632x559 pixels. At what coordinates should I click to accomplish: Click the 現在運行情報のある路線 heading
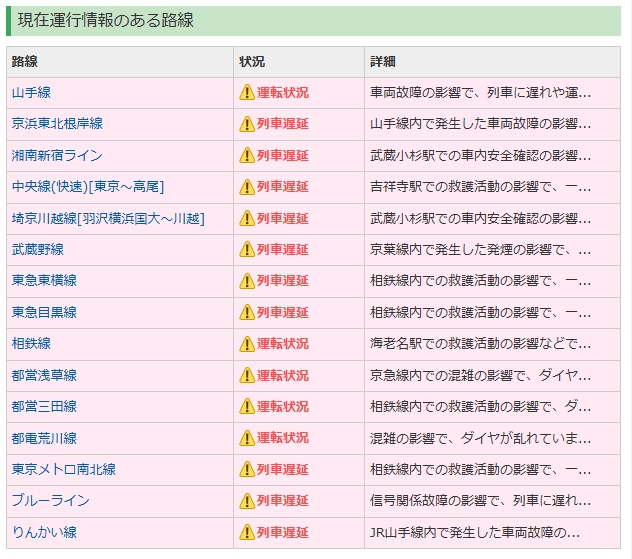(x=106, y=20)
